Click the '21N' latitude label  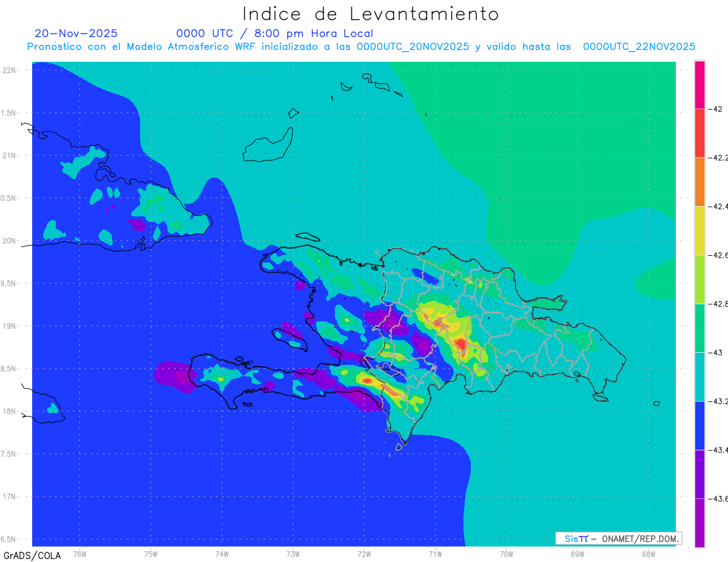[x=10, y=155]
